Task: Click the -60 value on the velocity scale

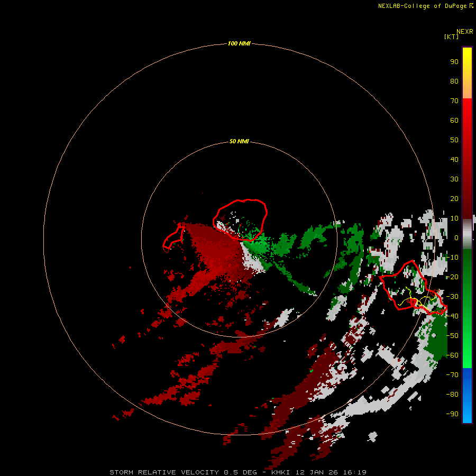Action: point(452,355)
